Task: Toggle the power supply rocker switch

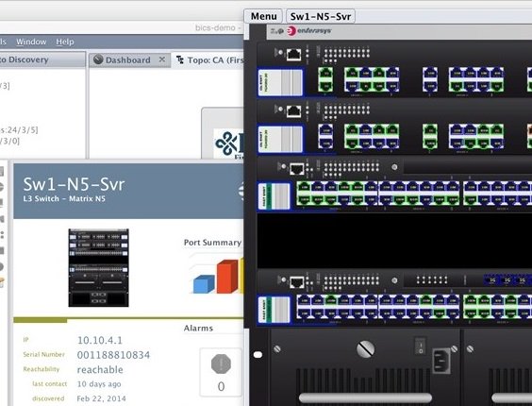Action: pos(420,347)
